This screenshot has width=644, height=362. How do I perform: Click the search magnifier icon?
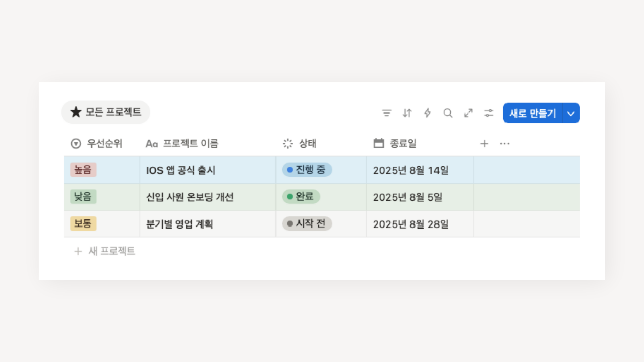(448, 113)
